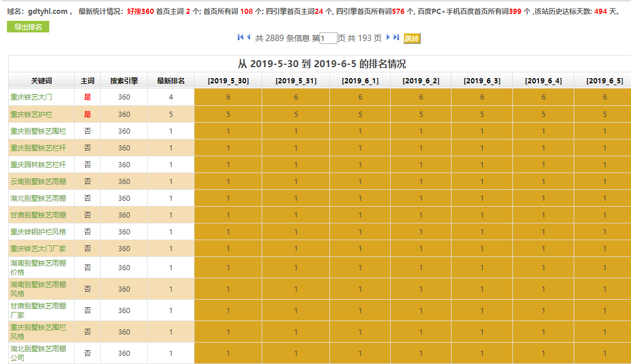Click keyword 重庆别墅铁艺围栏

(38, 131)
